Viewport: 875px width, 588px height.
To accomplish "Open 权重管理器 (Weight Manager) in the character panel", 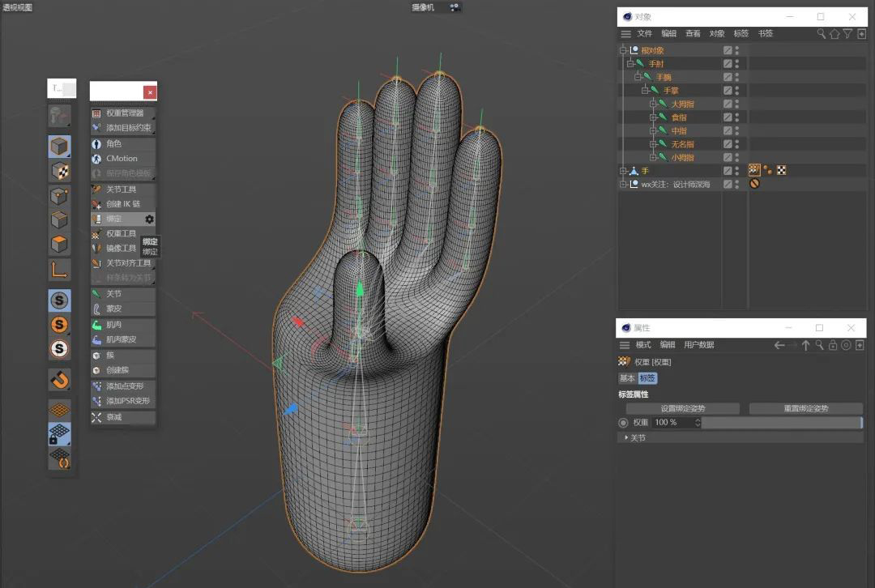I will [x=124, y=113].
